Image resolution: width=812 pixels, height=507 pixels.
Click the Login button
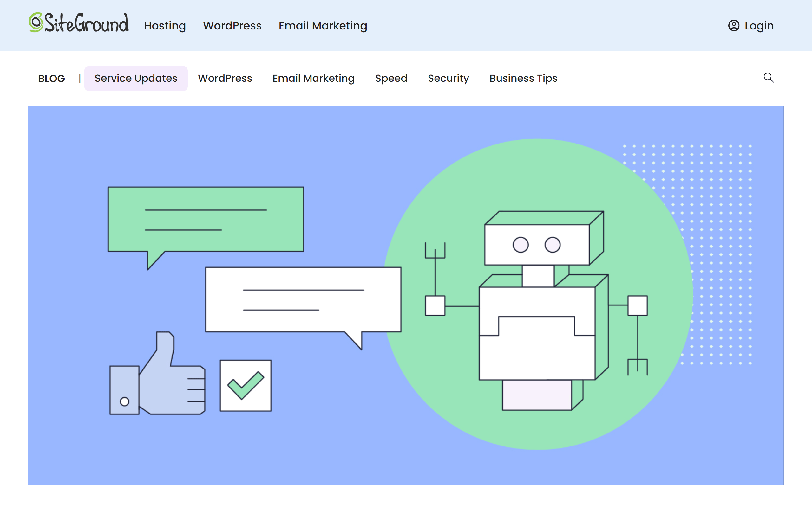[x=750, y=25]
